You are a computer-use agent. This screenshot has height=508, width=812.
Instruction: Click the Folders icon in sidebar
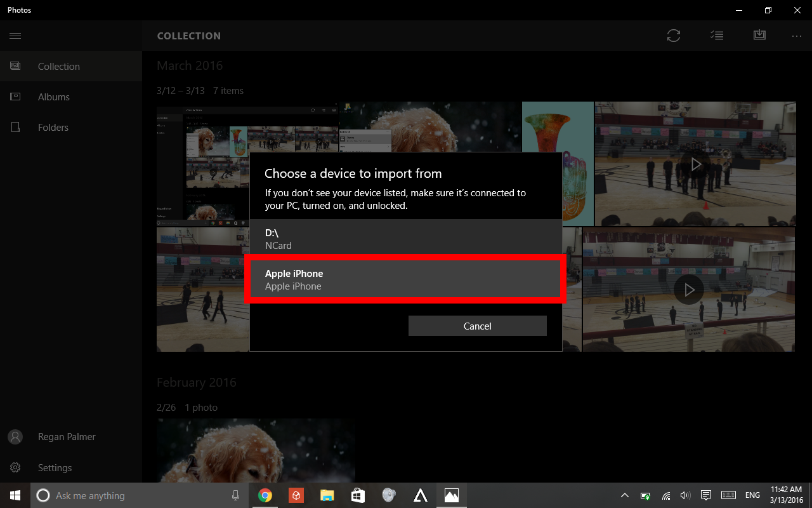tap(15, 127)
